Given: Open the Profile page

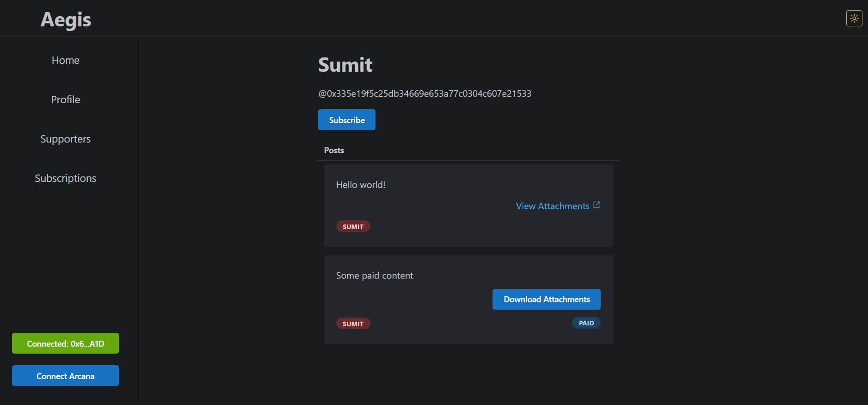Looking at the screenshot, I should (65, 100).
